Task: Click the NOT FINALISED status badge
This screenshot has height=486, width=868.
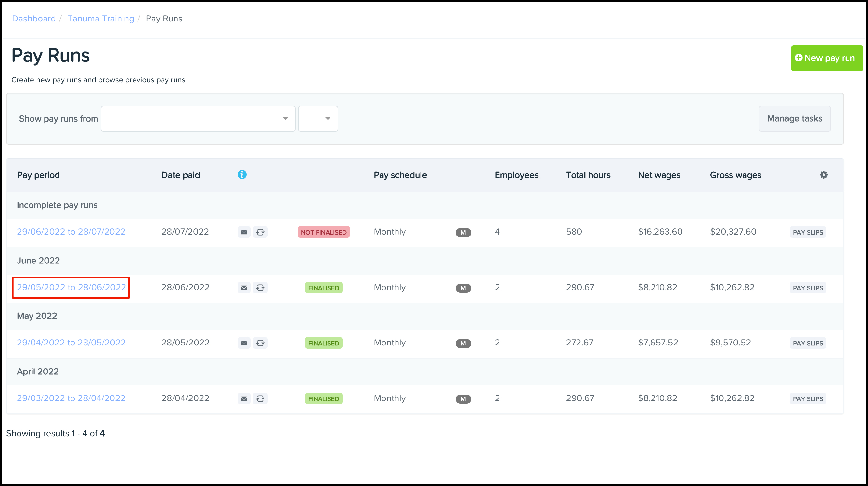Action: click(323, 232)
